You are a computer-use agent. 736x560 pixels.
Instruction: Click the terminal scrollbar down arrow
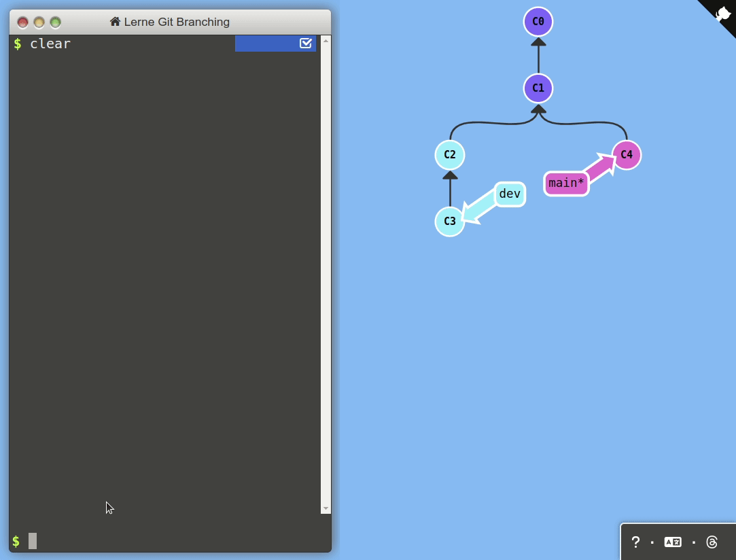point(326,508)
